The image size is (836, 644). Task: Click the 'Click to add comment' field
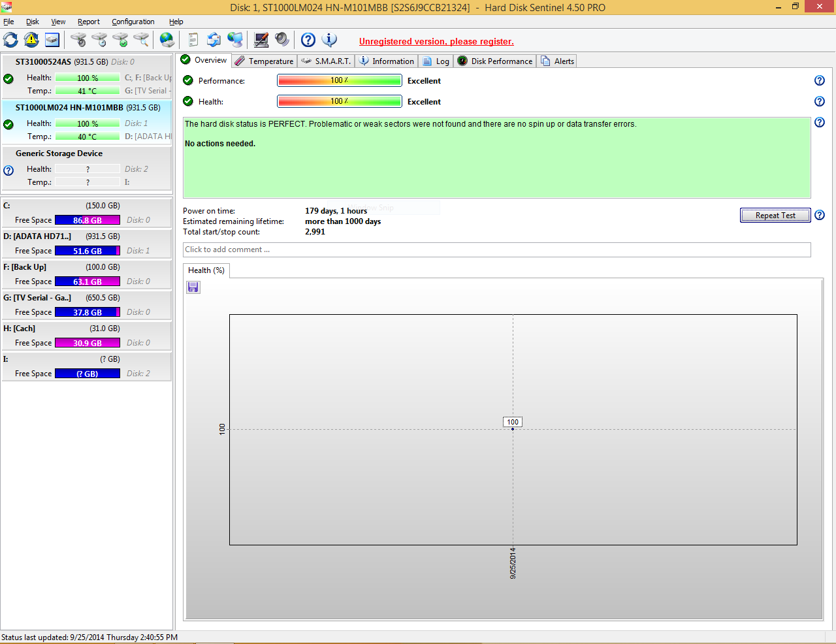(497, 250)
